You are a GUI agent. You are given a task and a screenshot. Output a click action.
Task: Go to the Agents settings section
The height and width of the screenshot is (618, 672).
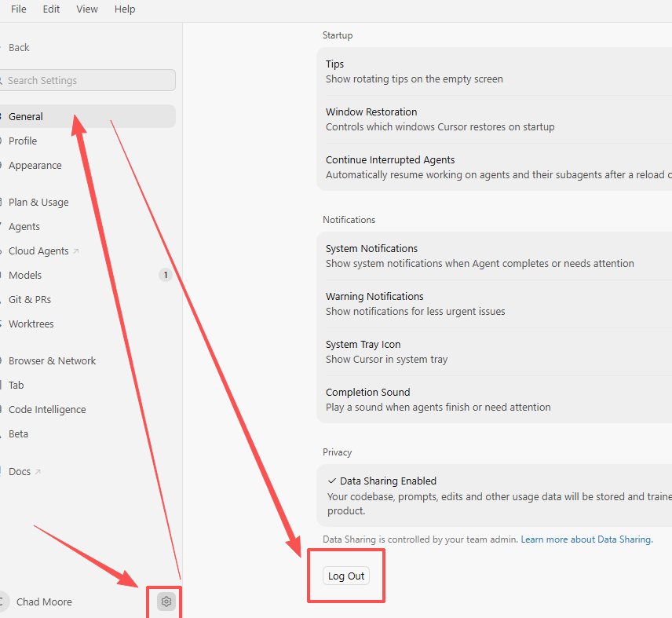pos(24,227)
